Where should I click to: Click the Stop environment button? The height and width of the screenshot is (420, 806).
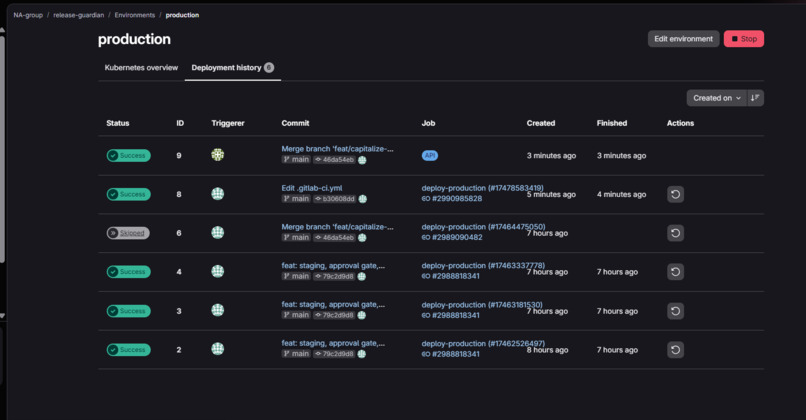743,39
